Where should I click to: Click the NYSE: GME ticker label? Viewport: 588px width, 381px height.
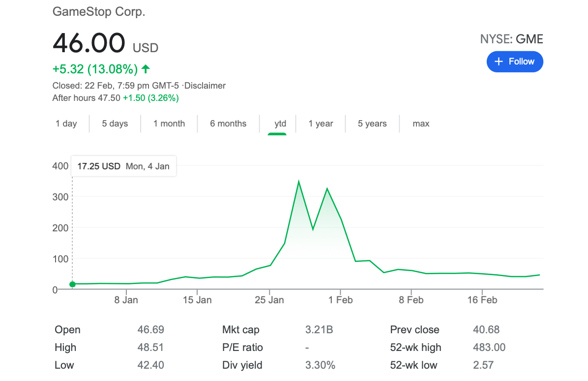(x=511, y=39)
